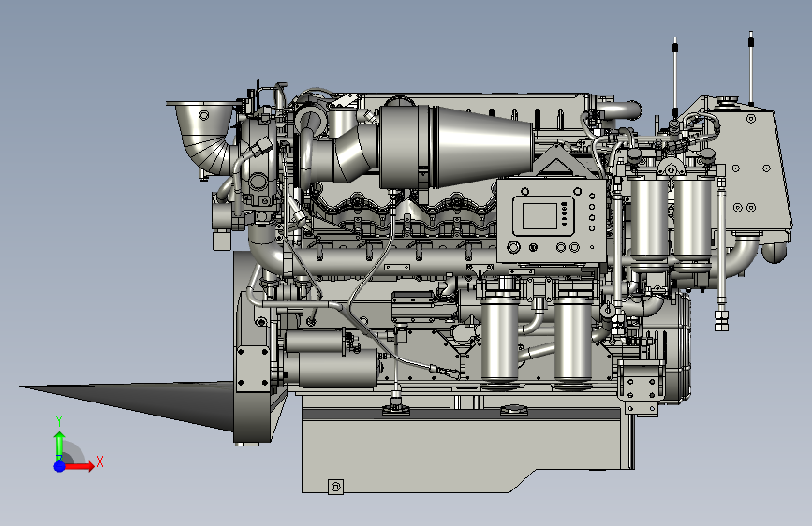Click the blue Z axis ball of triad

coord(60,466)
